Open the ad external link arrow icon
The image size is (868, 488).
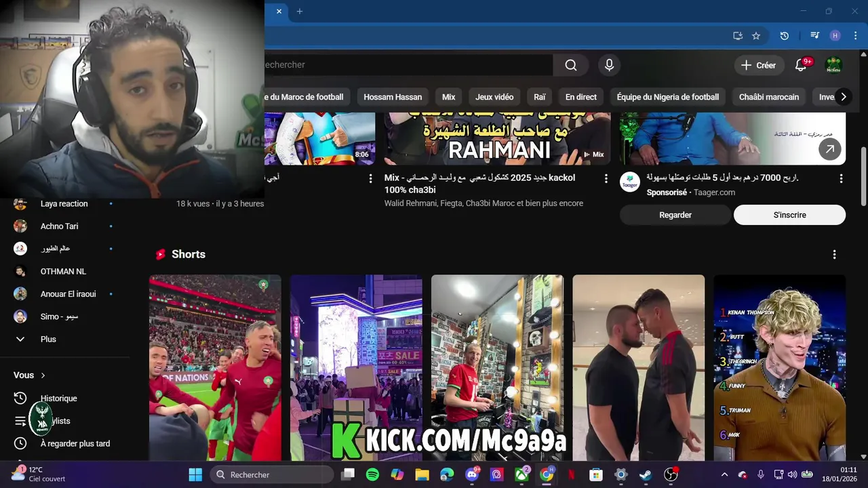[830, 149]
